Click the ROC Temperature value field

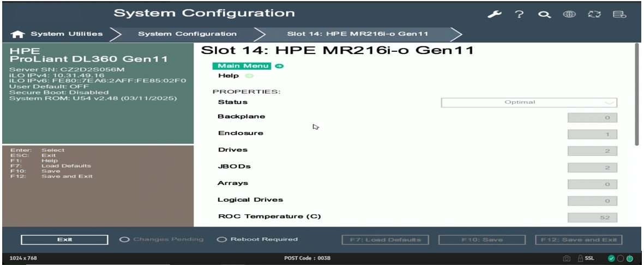592,218
